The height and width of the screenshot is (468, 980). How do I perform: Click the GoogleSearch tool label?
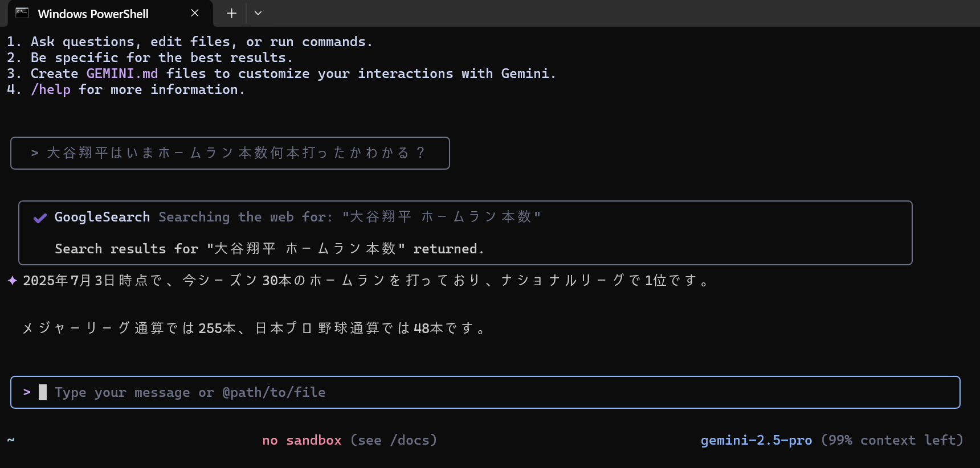[x=102, y=217]
